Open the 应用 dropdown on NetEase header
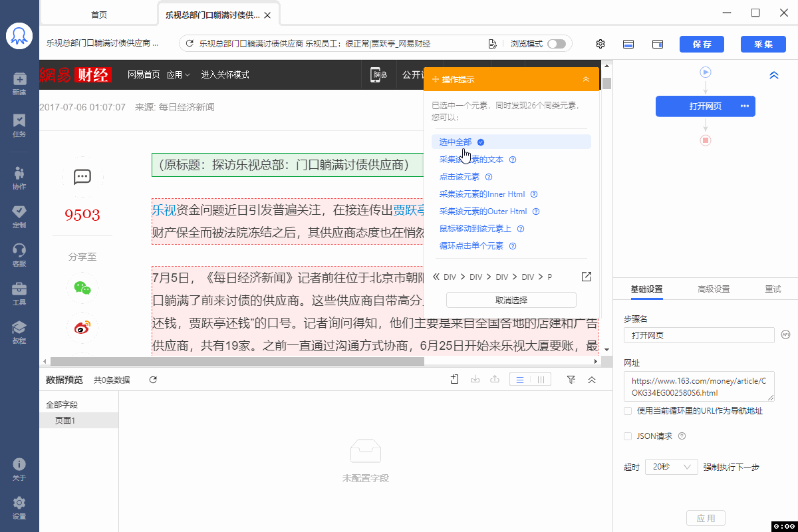 [178, 74]
